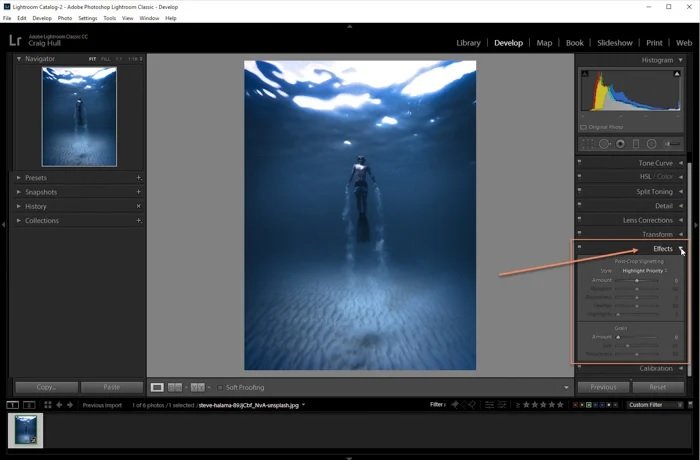Open the Photo menu
The width and height of the screenshot is (700, 460).
click(x=65, y=18)
